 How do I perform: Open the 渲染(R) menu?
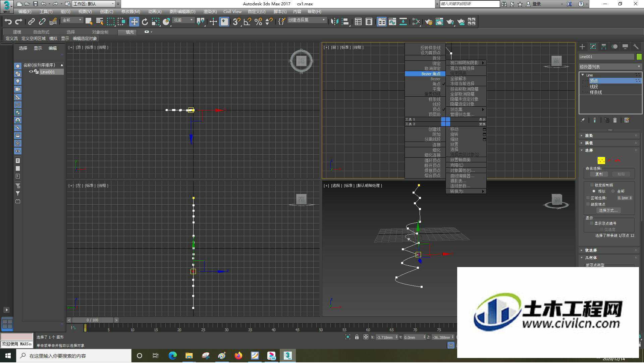210,12
